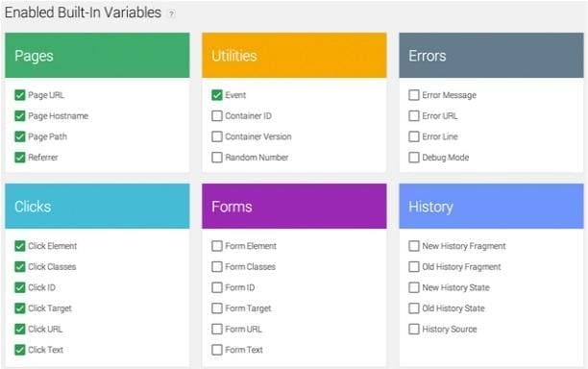Check the Form URL variable
This screenshot has height=369, width=588.
[217, 329]
